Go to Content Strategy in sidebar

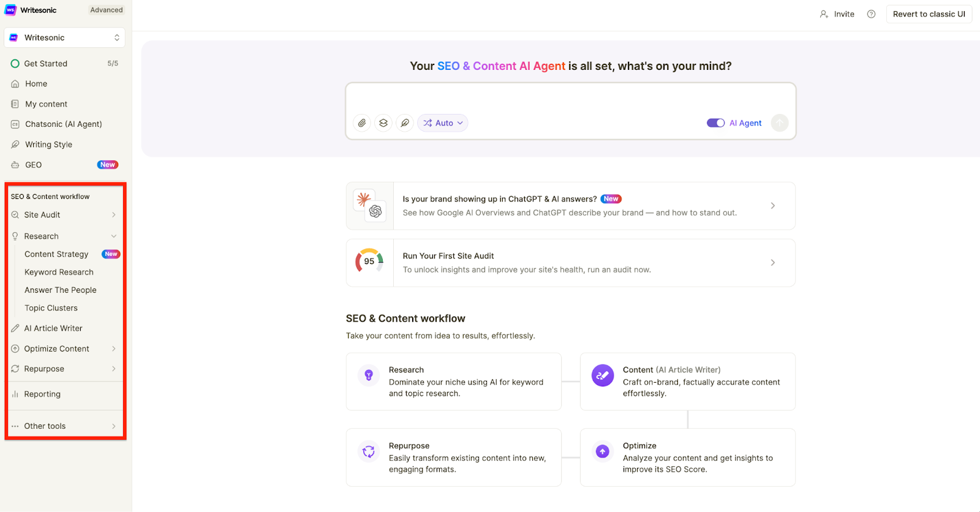[x=56, y=254]
